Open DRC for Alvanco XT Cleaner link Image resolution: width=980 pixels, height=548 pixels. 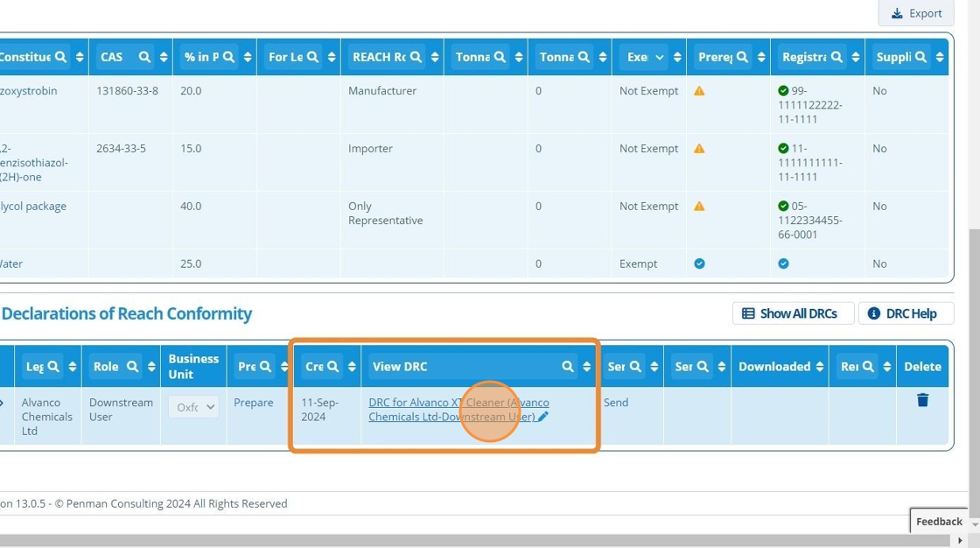[458, 410]
